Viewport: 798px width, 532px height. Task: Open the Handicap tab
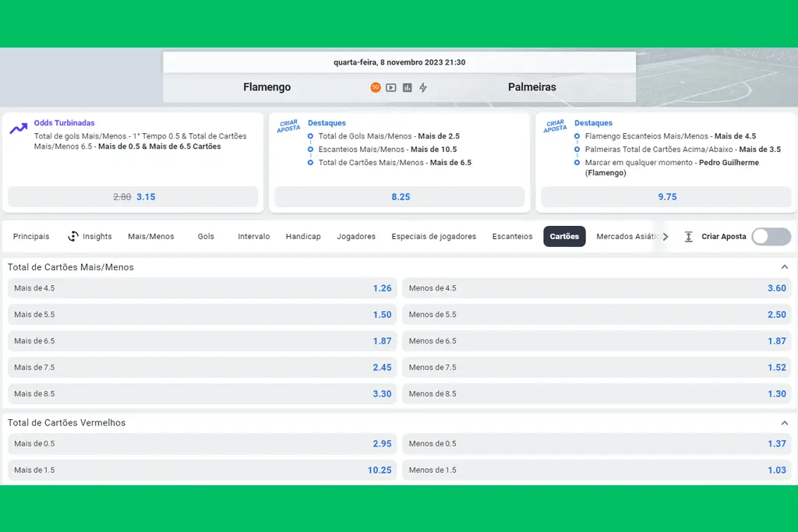303,237
